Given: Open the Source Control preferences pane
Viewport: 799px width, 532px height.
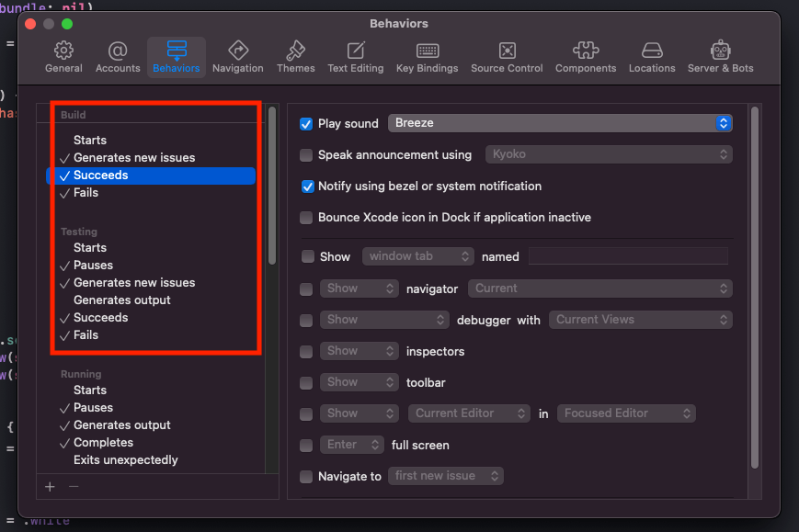Looking at the screenshot, I should (507, 57).
